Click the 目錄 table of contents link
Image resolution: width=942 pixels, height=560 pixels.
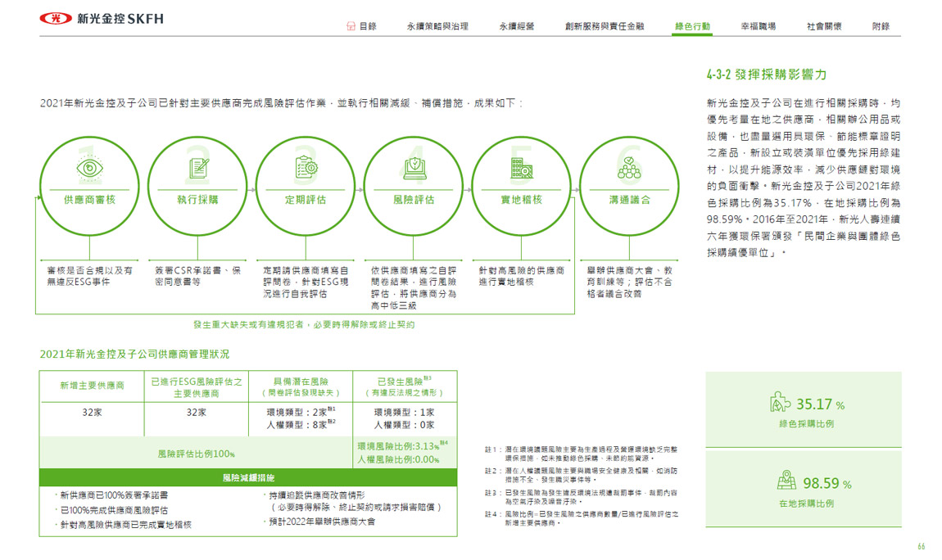point(368,26)
